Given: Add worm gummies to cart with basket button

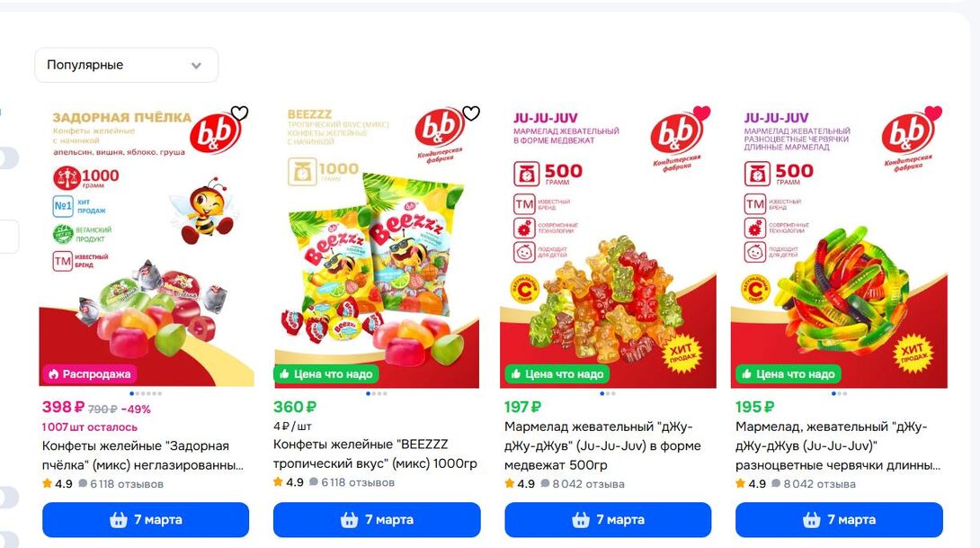Looking at the screenshot, I should point(840,520).
